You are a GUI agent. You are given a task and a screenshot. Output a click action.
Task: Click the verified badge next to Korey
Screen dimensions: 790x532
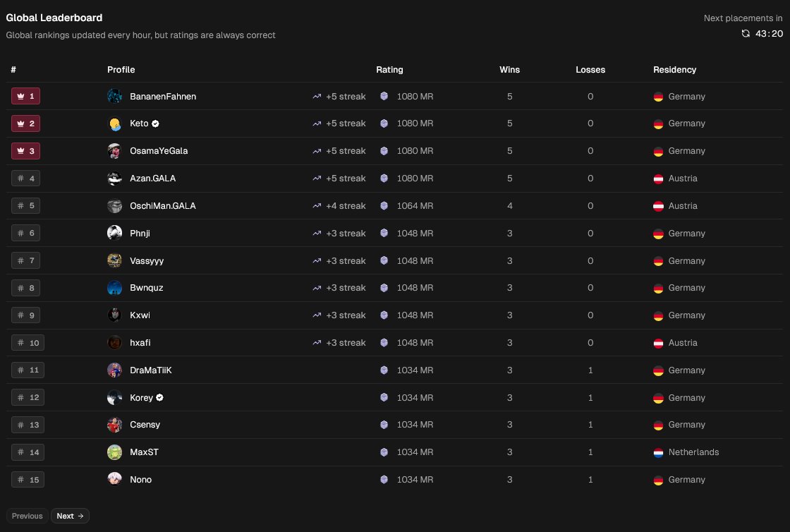coord(159,397)
